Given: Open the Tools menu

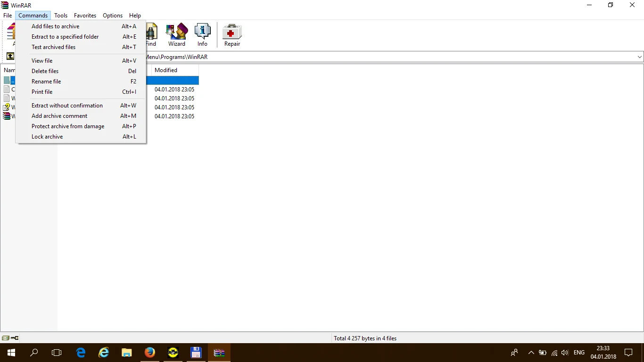Looking at the screenshot, I should click(x=61, y=16).
